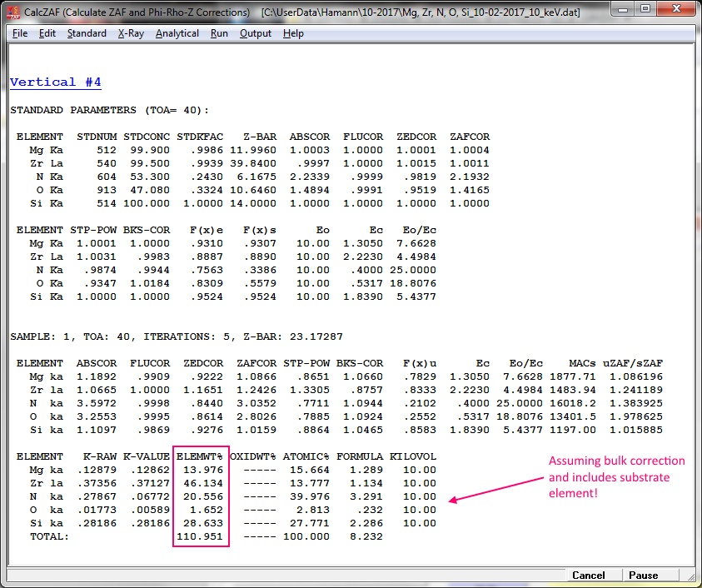This screenshot has height=588, width=702.
Task: Click the STANDARD PARAMETERS heading line
Action: [x=110, y=110]
